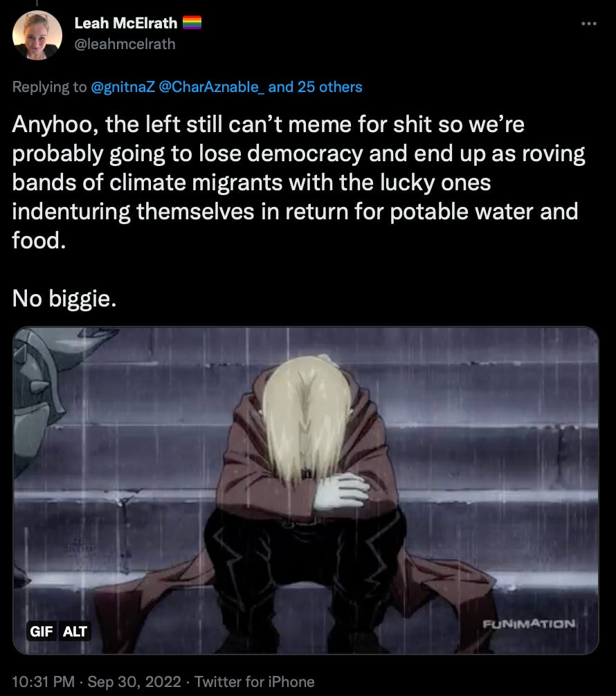Click the tweet text starting with Anyhoo
Screen dimensions: 616x696
[x=298, y=183]
